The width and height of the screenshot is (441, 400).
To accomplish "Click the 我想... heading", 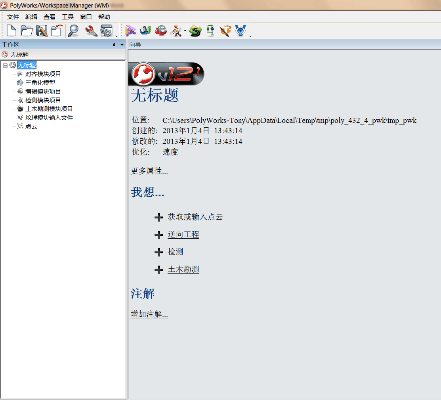I will [147, 192].
